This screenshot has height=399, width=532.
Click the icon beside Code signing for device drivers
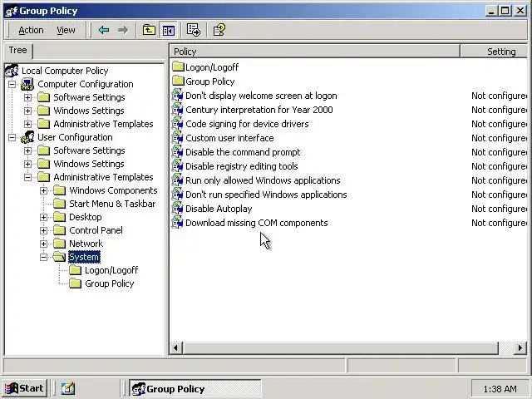(x=177, y=124)
